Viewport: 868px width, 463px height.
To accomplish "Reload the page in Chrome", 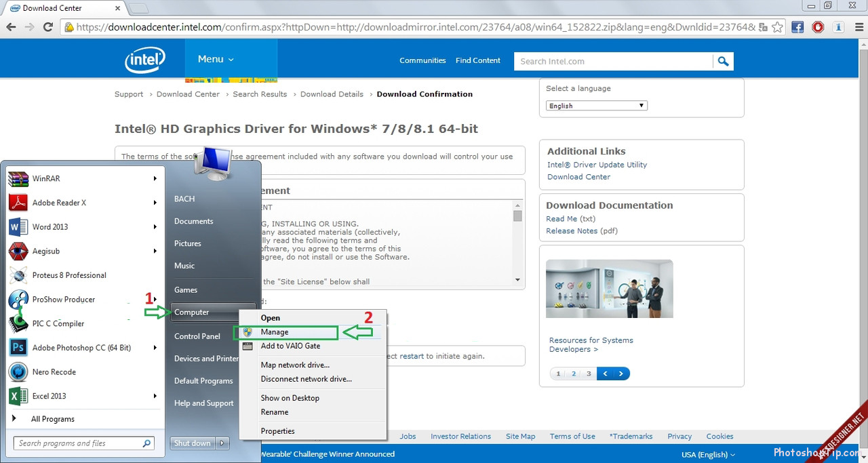I will click(48, 27).
